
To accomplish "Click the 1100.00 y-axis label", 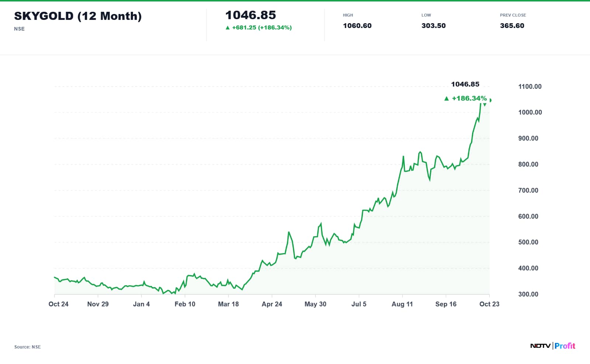I will coord(530,87).
